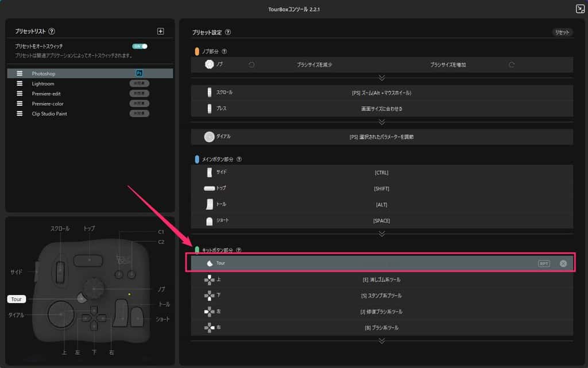588x368 pixels.
Task: Open help icon beside プリセットリスト heading
Action: pyautogui.click(x=52, y=32)
